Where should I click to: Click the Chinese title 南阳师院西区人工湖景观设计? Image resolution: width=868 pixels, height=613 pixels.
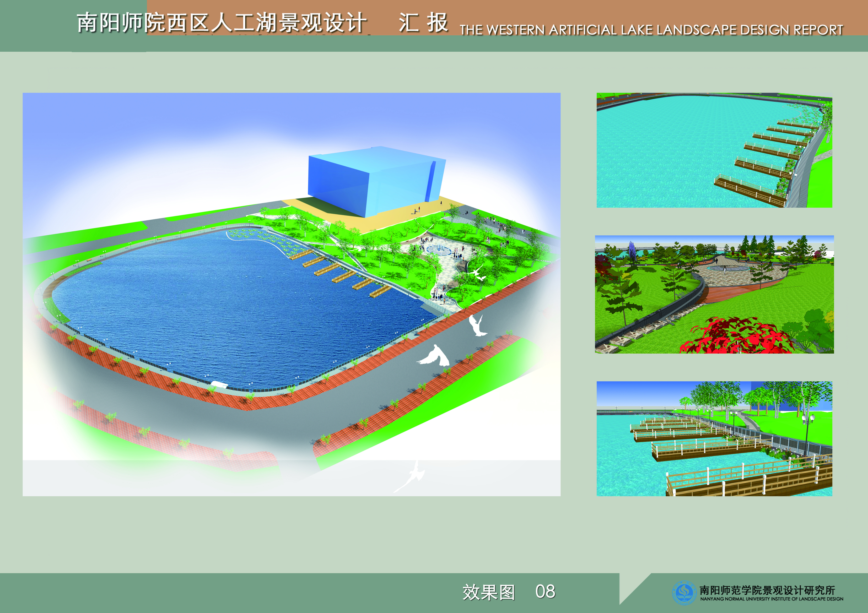click(x=222, y=23)
